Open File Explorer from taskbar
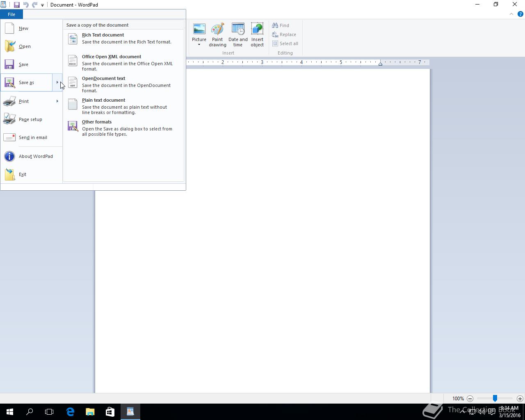 [90, 412]
